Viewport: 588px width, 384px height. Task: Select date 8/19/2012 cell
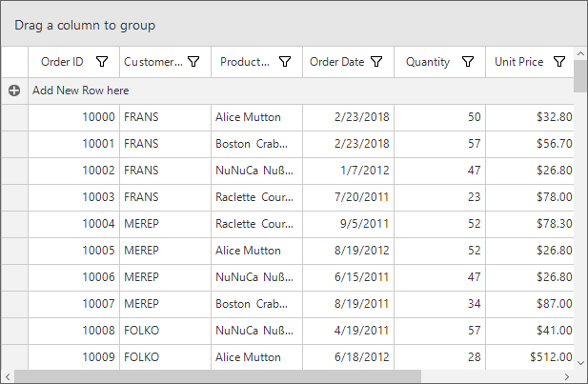coord(349,251)
